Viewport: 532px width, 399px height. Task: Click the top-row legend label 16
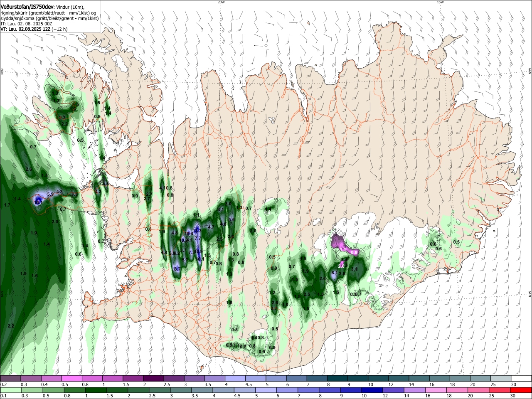(431, 384)
